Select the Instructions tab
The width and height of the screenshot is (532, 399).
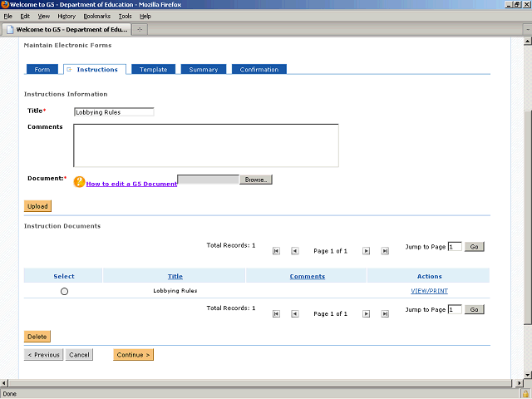pos(95,69)
